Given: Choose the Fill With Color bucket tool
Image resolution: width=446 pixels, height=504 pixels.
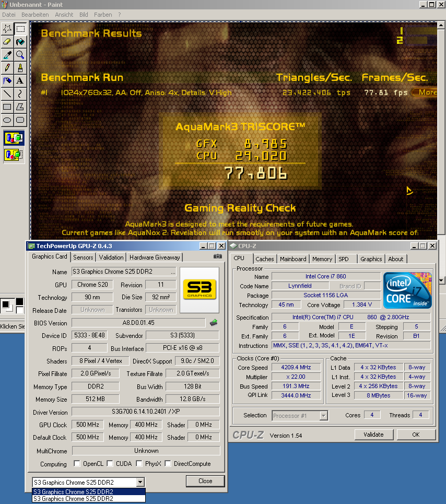Looking at the screenshot, I should [x=20, y=42].
